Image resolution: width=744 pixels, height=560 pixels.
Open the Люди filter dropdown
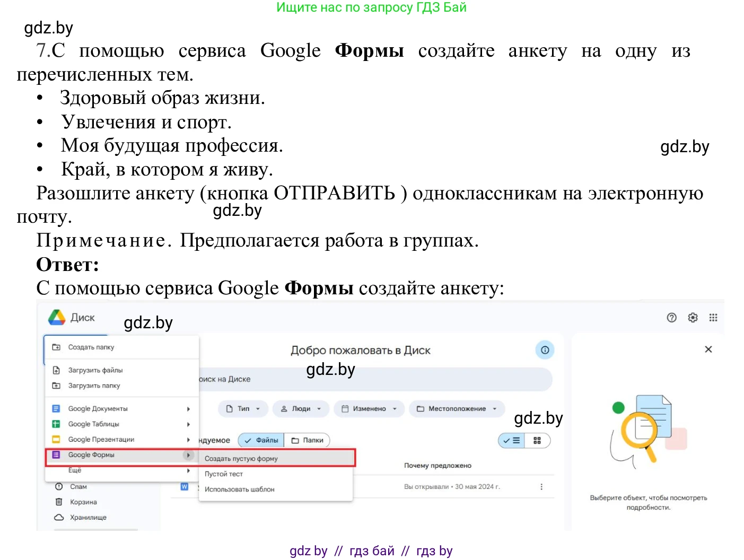pos(301,408)
